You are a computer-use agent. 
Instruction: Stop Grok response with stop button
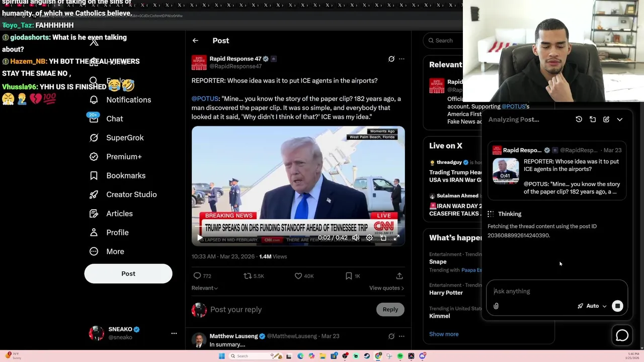pyautogui.click(x=617, y=306)
